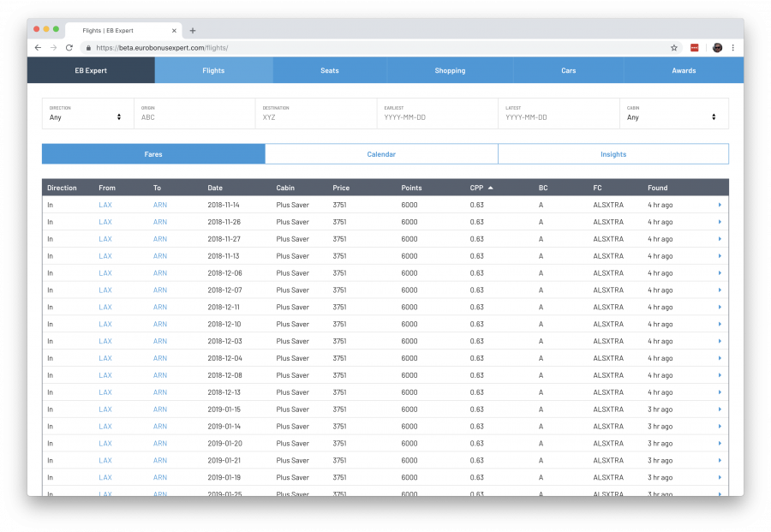The width and height of the screenshot is (771, 532).
Task: Switch to the Insights tab
Action: click(613, 154)
